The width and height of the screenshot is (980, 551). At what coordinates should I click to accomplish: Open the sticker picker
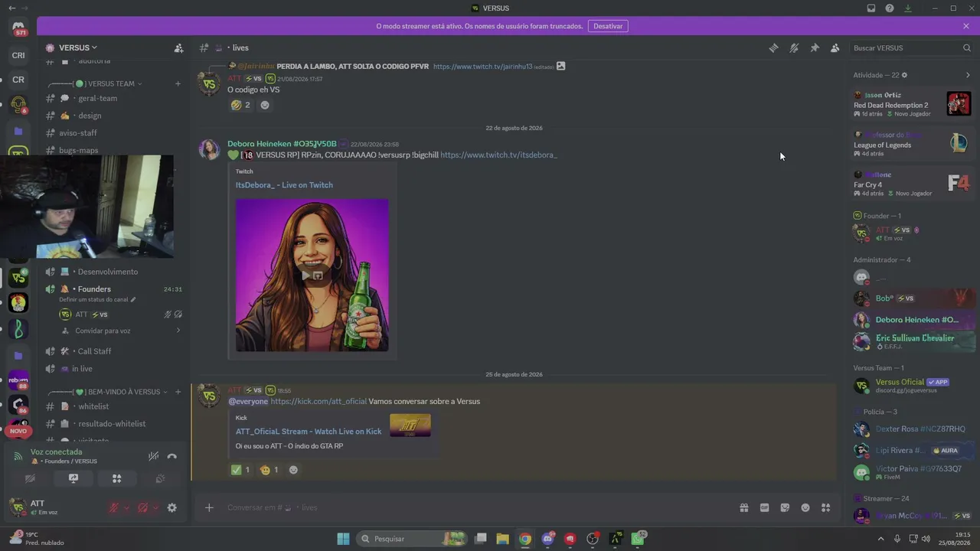[x=785, y=507]
